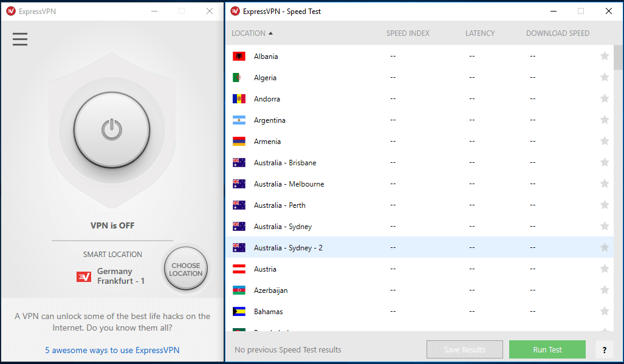Favorite the Argentina location star

coord(605,120)
